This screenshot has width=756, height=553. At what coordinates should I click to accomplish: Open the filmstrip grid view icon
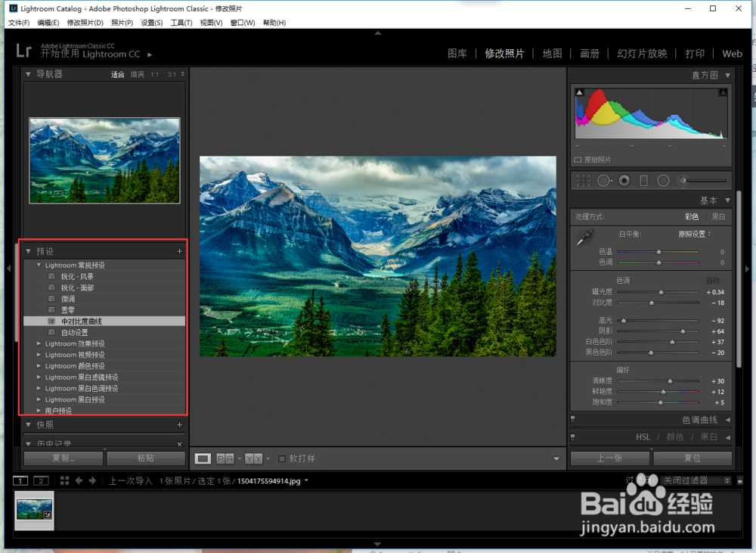64,480
